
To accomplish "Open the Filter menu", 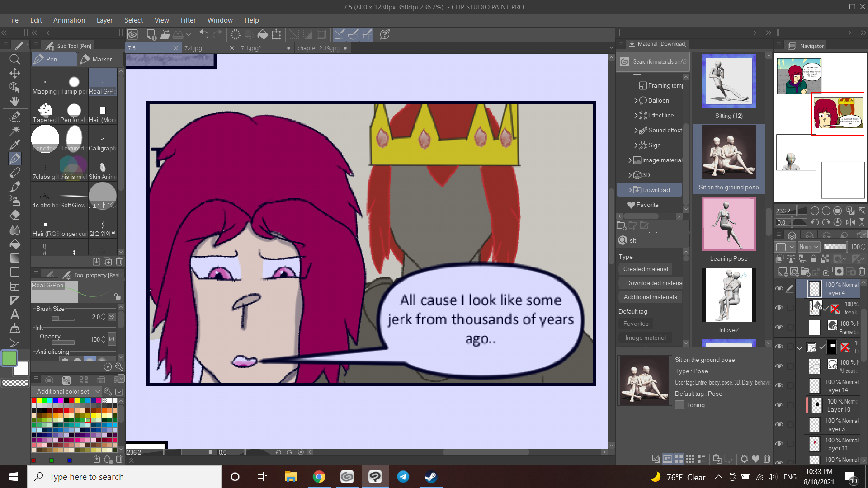I will 188,20.
